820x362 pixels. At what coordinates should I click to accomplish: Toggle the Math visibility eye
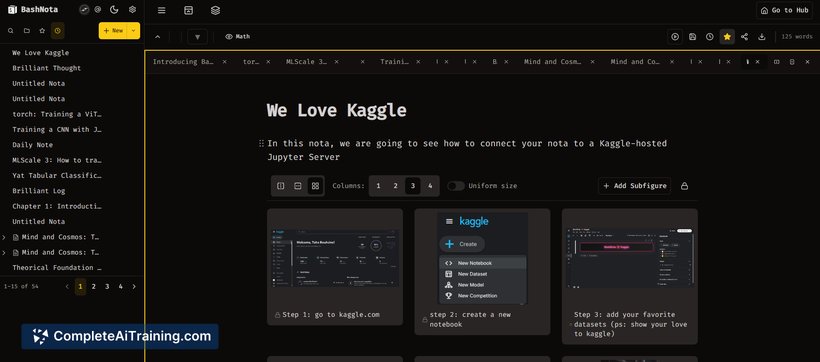[229, 37]
